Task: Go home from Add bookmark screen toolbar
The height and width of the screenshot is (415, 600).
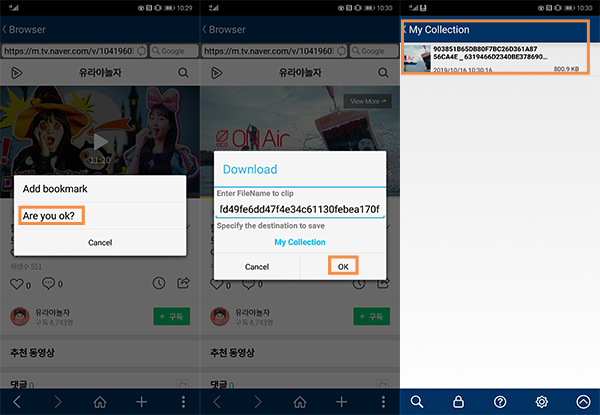Action: tap(100, 402)
